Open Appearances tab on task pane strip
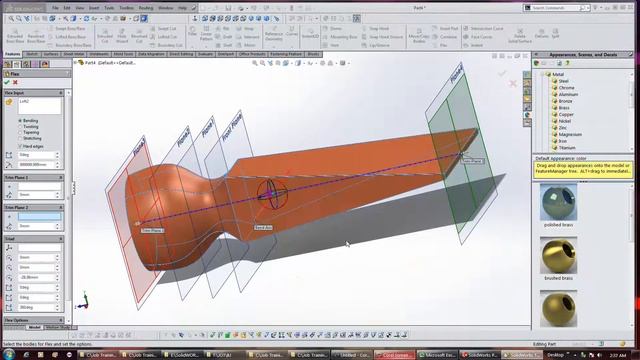The image size is (640, 360). (x=527, y=115)
